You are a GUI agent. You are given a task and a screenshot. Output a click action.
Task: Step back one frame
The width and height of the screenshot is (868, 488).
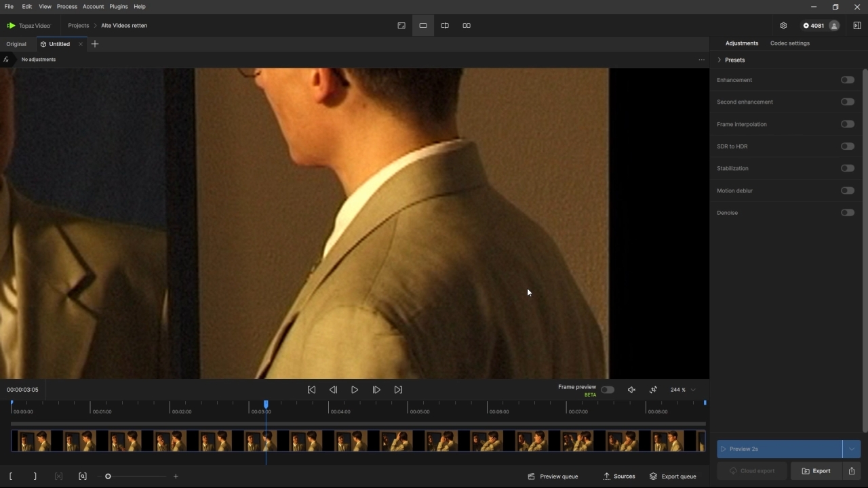coord(333,390)
